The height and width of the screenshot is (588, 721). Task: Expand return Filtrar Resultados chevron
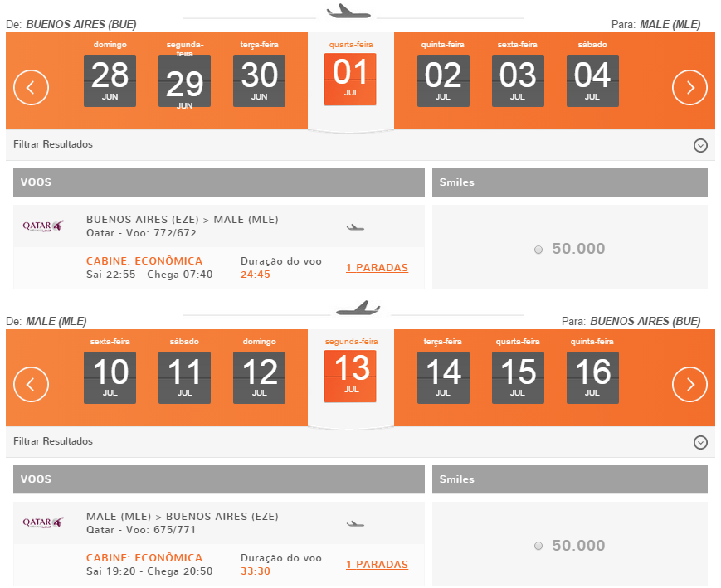[700, 442]
